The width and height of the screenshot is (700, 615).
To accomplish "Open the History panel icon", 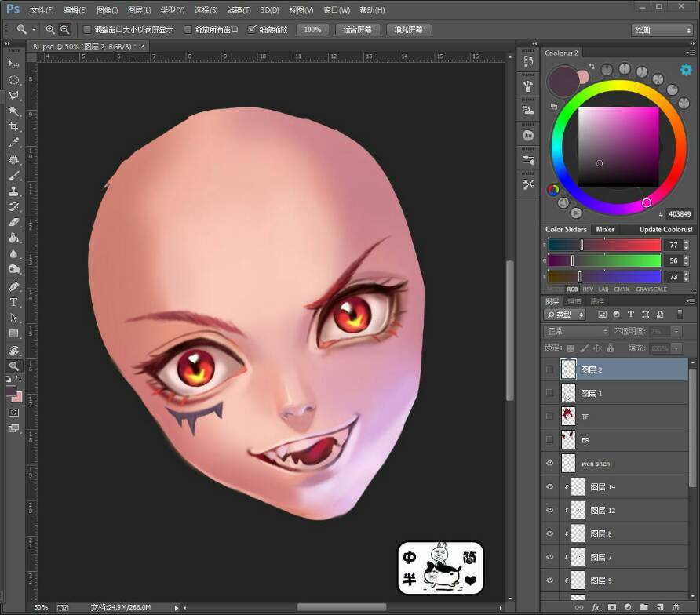I will click(528, 62).
